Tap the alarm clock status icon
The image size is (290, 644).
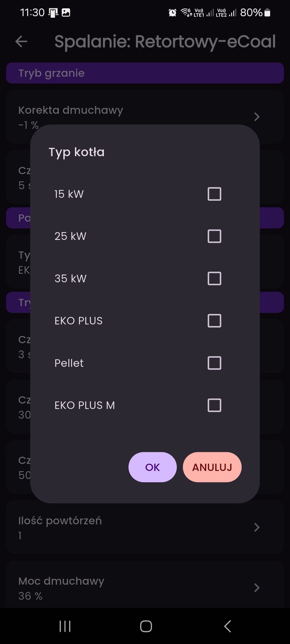[x=172, y=13]
